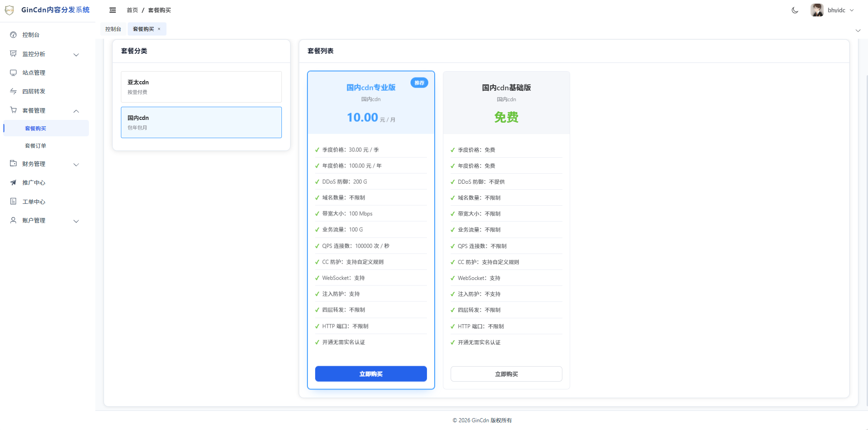The height and width of the screenshot is (430, 868).
Task: Click the green 免费 price text
Action: [x=506, y=118]
